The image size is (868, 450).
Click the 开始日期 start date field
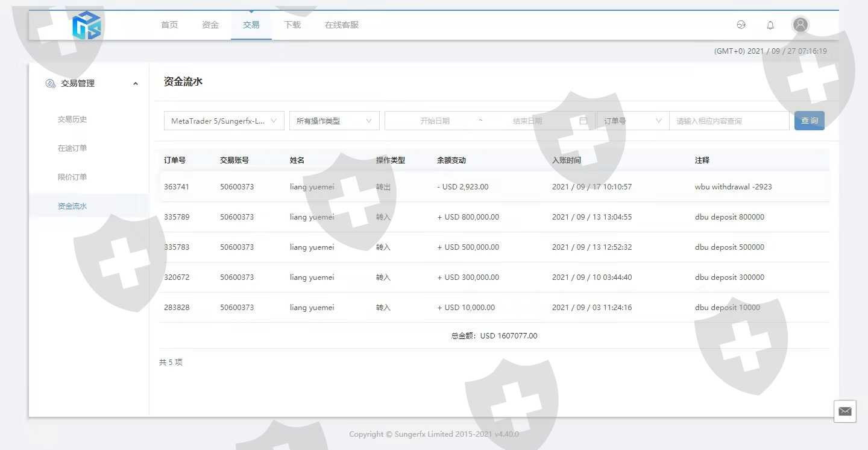coord(435,121)
